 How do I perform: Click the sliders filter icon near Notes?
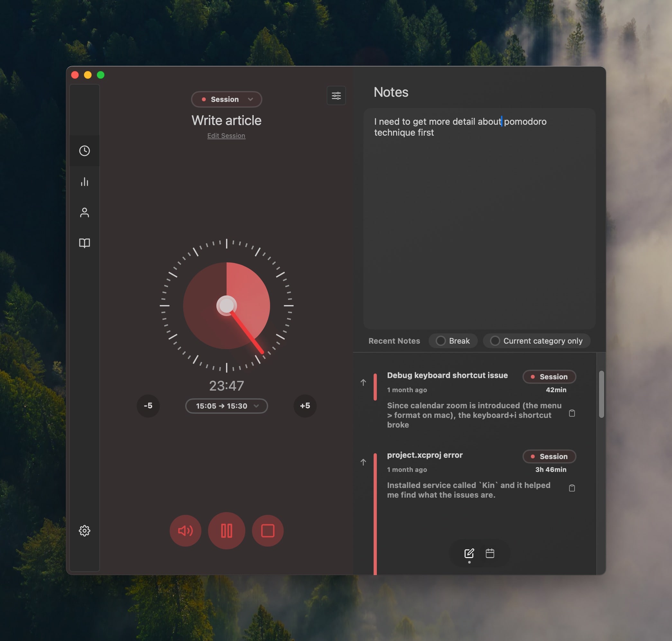click(336, 96)
